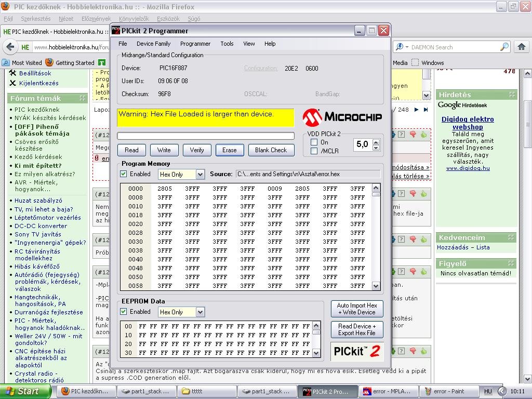532x399 pixels.
Task: Click the PICkit 2 logo image
Action: coord(357,351)
